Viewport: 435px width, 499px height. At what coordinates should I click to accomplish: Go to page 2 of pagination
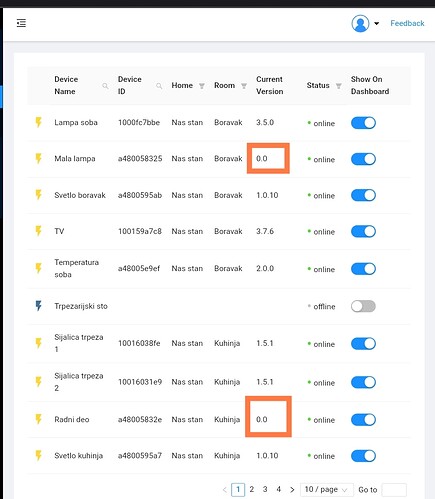[x=252, y=489]
